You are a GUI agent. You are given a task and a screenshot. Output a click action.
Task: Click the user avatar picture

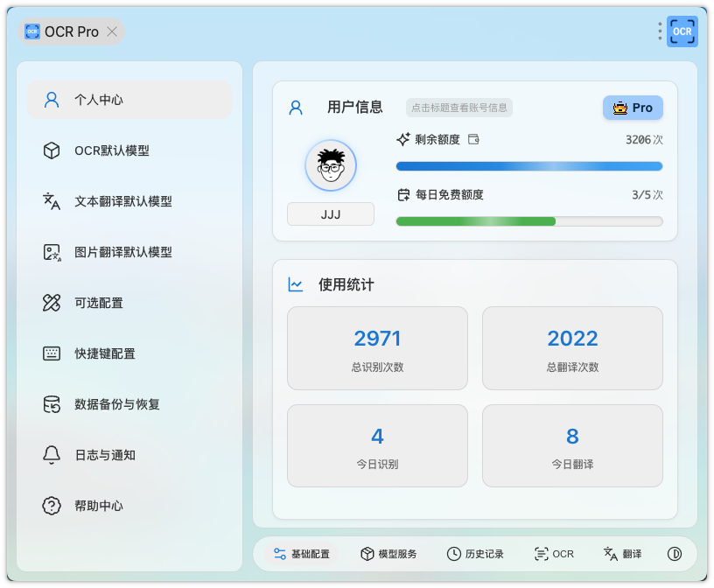click(331, 165)
